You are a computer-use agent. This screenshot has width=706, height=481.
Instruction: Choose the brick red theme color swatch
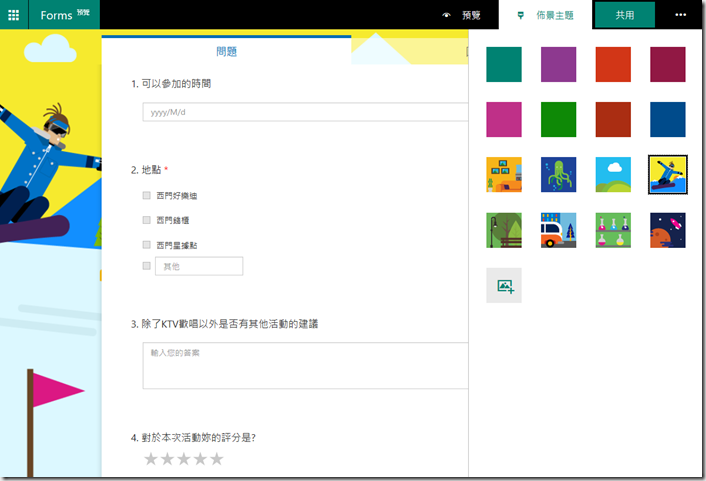[613, 119]
